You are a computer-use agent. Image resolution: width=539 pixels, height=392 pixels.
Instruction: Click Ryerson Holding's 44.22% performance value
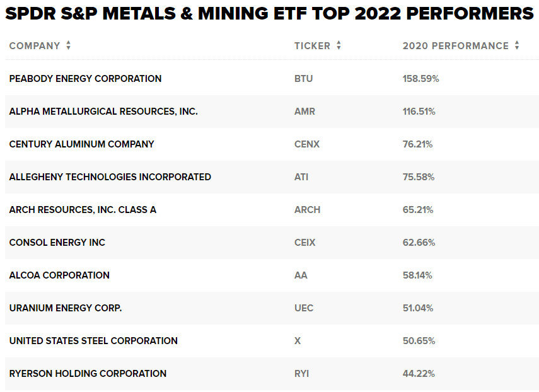click(x=419, y=374)
